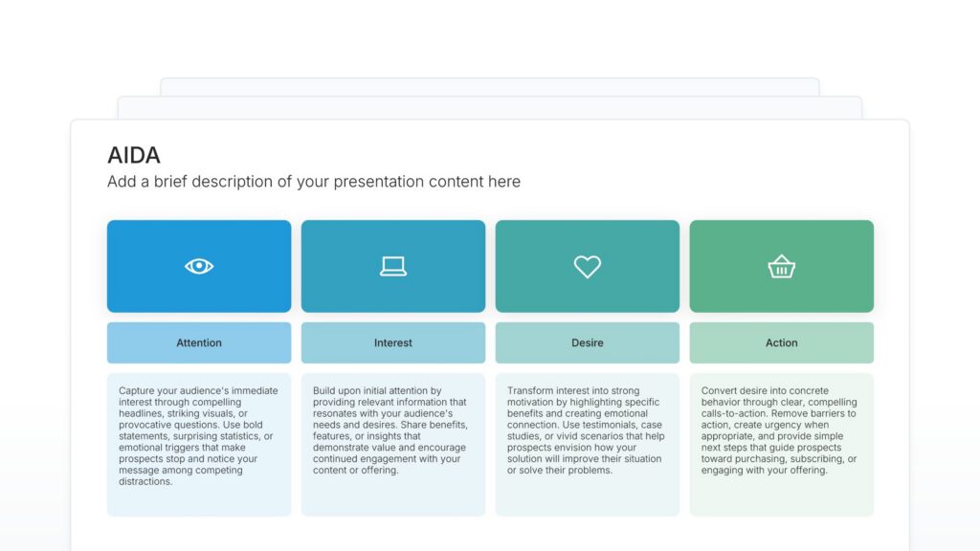980x551 pixels.
Task: Select the Attention label box
Action: [199, 342]
